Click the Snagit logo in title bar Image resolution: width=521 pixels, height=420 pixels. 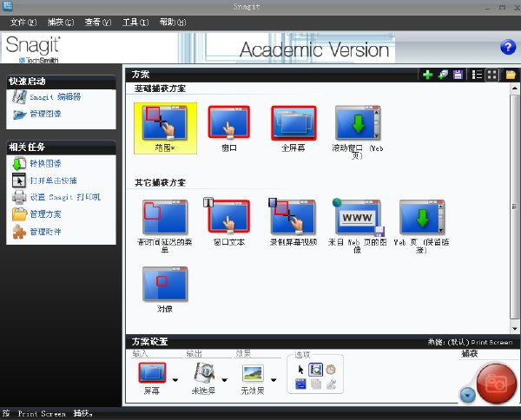pos(7,6)
